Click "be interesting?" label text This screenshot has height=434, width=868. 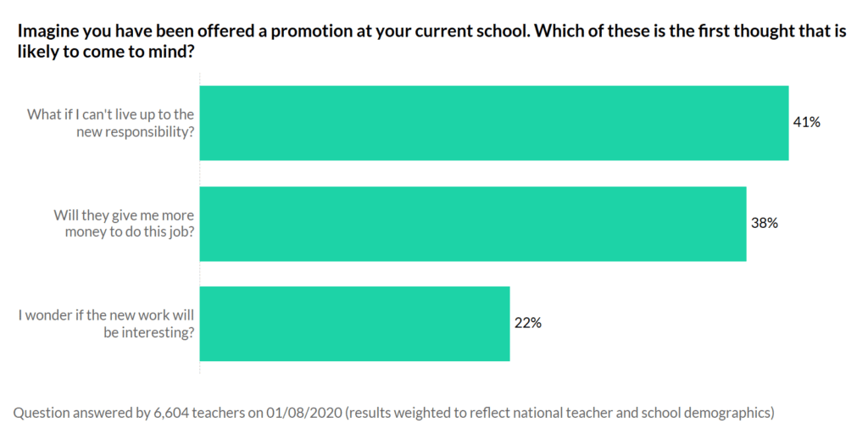[x=148, y=332]
